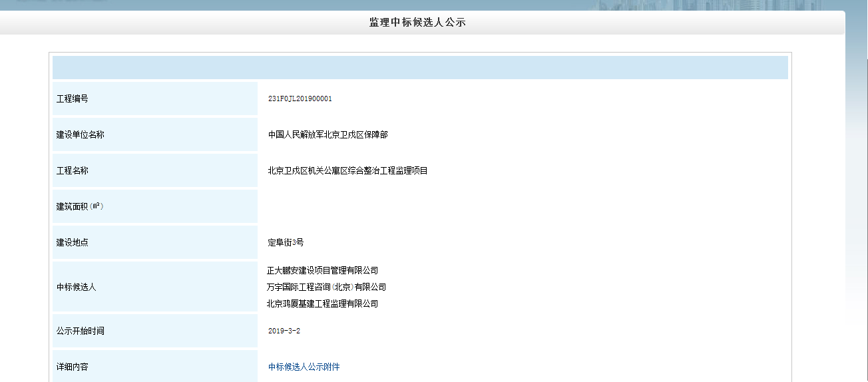Open the 中标候选人公示附件 attachment link

(304, 367)
